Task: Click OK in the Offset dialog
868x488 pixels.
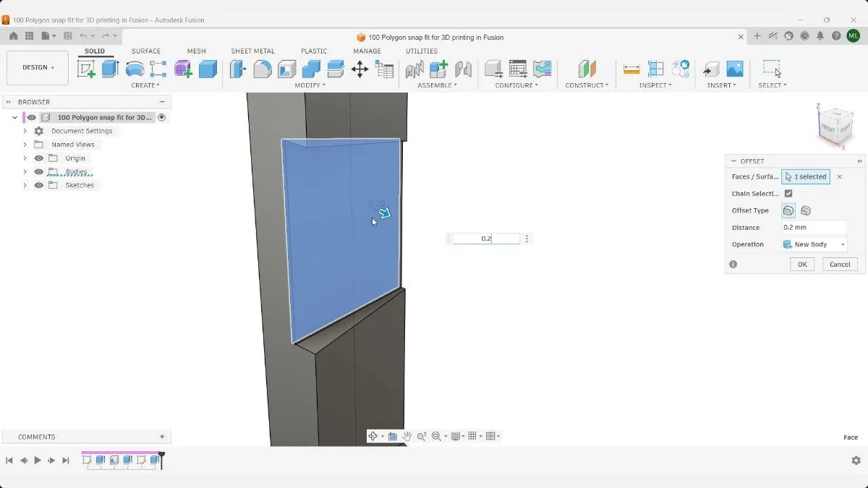Action: click(x=802, y=265)
